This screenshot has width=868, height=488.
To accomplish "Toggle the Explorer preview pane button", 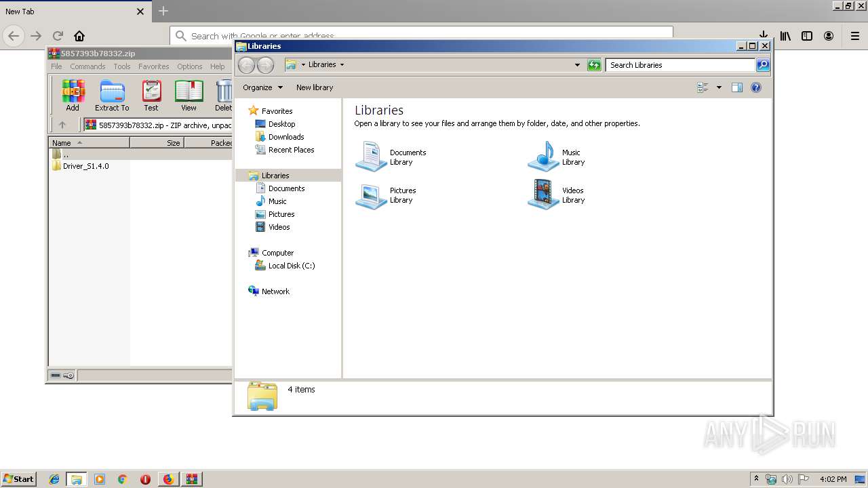I will pos(737,87).
